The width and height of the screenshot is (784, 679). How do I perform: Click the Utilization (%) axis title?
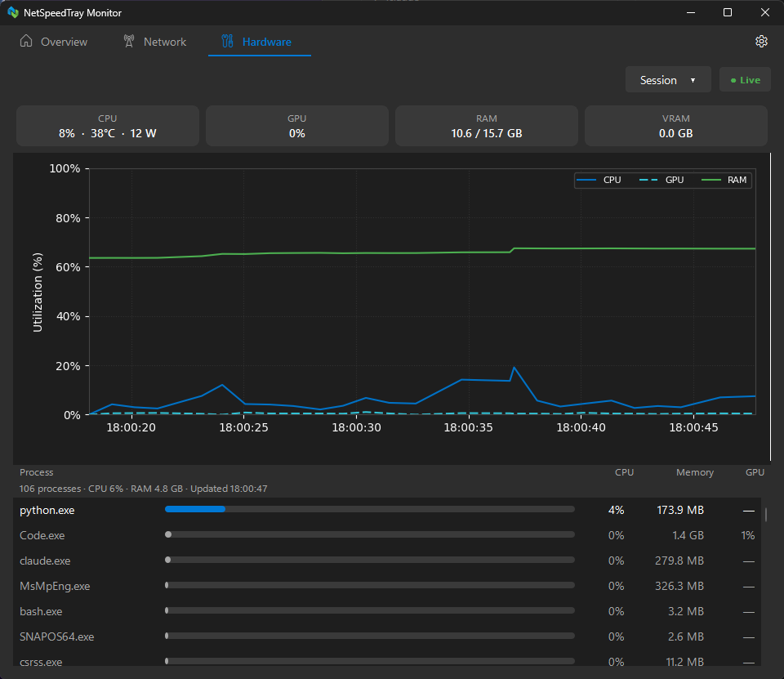(38, 293)
